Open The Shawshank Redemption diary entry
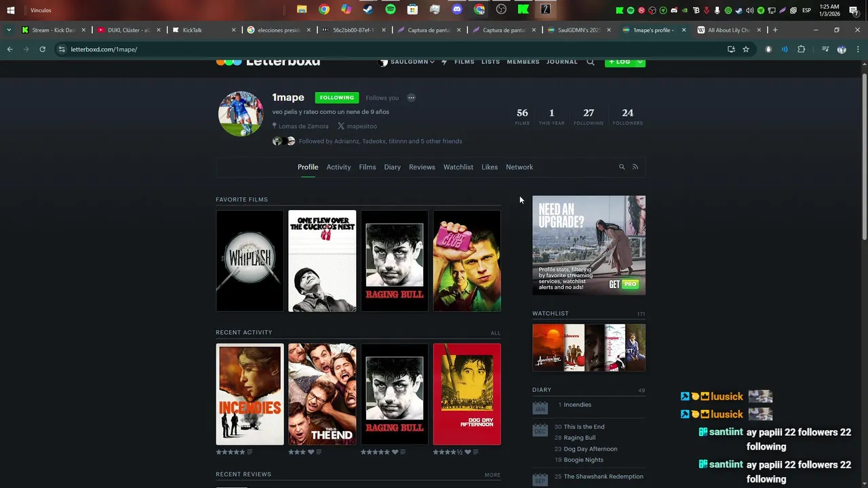The image size is (868, 488). point(604,476)
